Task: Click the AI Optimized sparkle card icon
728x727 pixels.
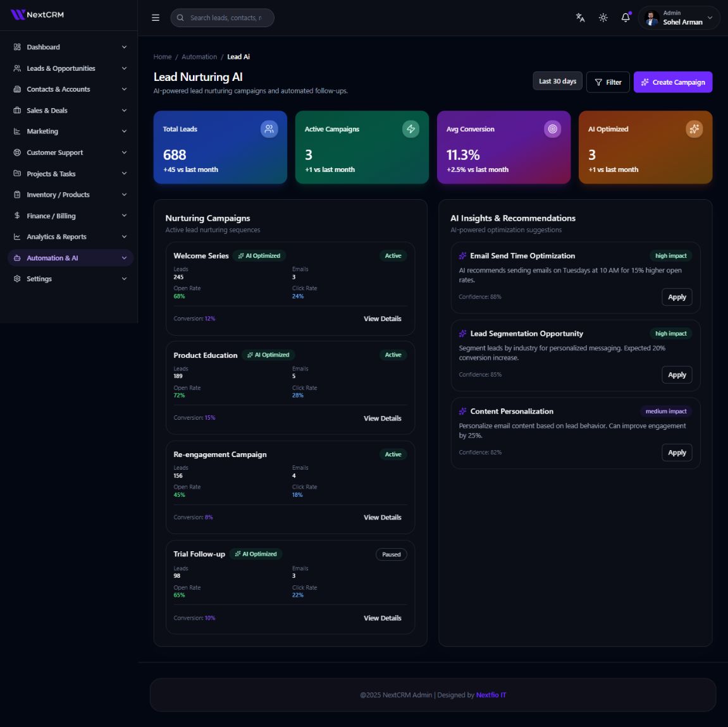Action: coord(694,129)
